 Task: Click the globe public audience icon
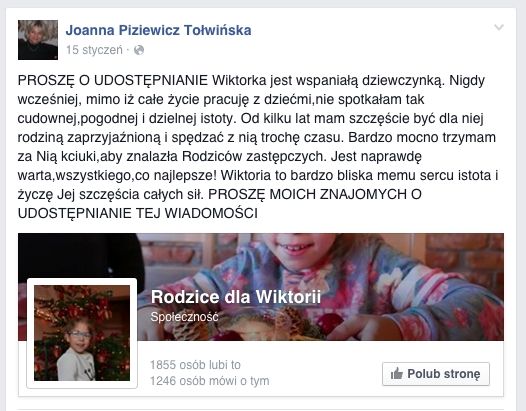click(139, 50)
